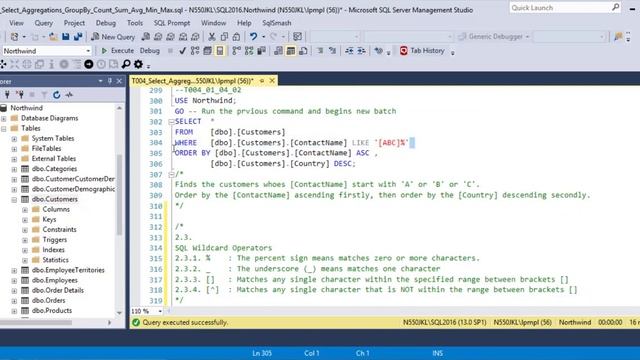Toggle Include Client Statistics button

click(x=262, y=51)
